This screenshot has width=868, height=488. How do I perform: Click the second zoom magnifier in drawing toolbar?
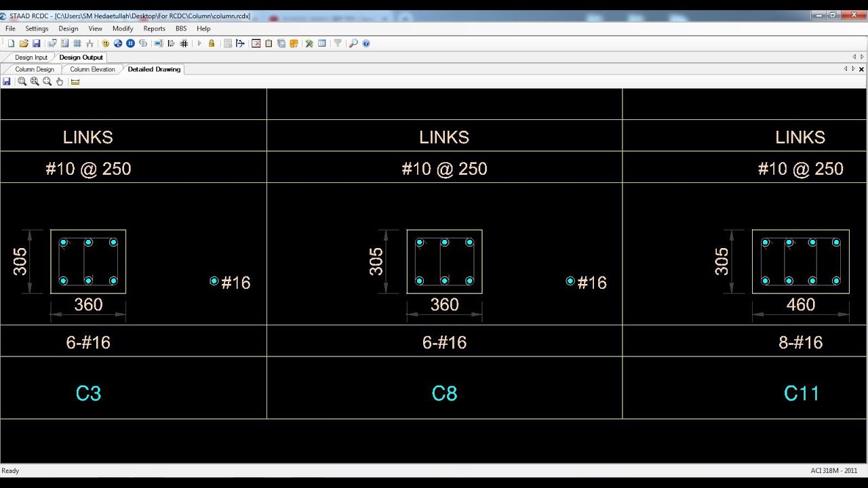coord(35,81)
